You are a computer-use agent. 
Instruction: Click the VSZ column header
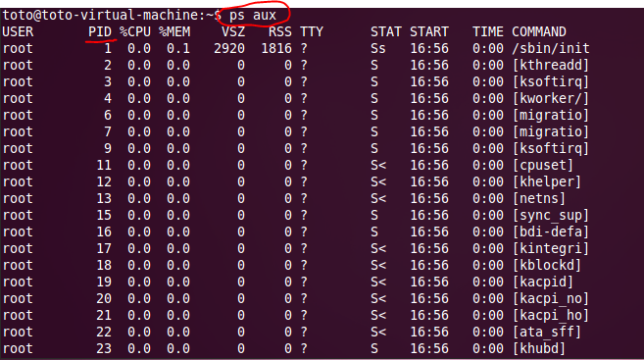[x=233, y=31]
